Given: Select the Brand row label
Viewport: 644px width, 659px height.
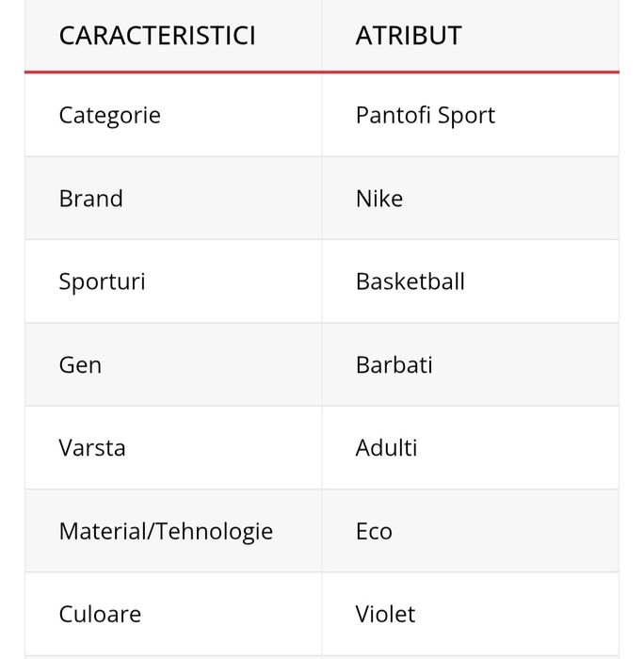Looking at the screenshot, I should (x=90, y=199).
